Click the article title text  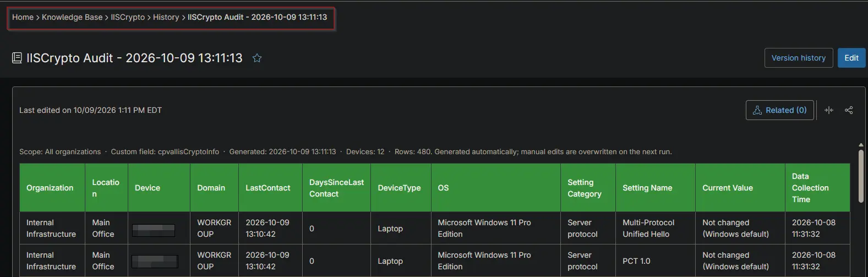coord(134,58)
